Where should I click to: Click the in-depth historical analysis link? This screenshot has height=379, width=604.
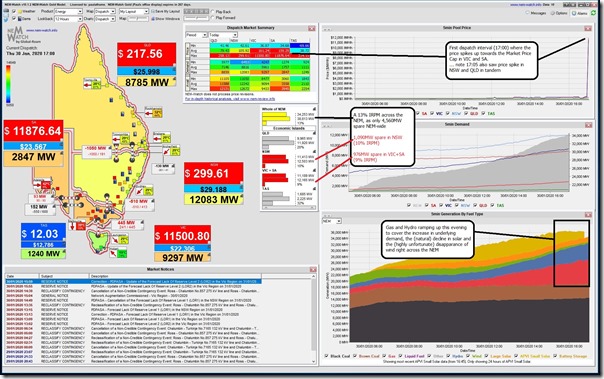(230, 99)
